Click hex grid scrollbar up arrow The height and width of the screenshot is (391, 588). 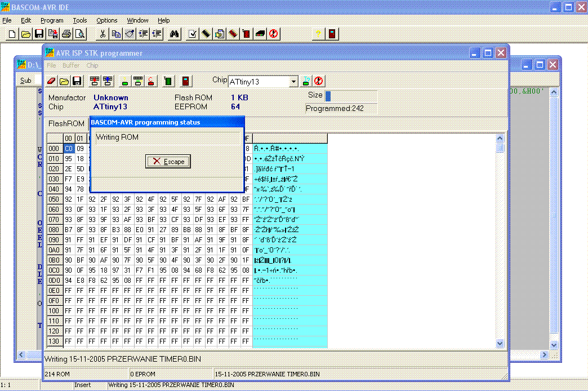pyautogui.click(x=500, y=139)
